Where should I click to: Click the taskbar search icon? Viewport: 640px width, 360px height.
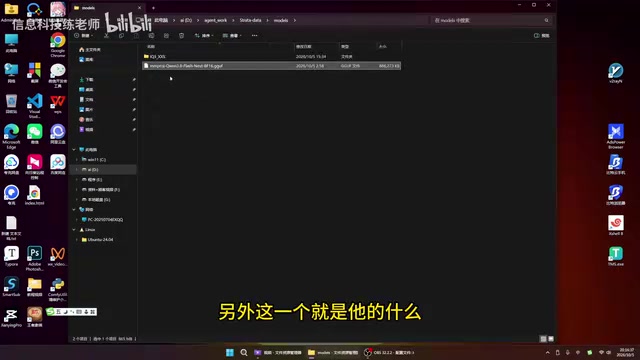[244, 352]
